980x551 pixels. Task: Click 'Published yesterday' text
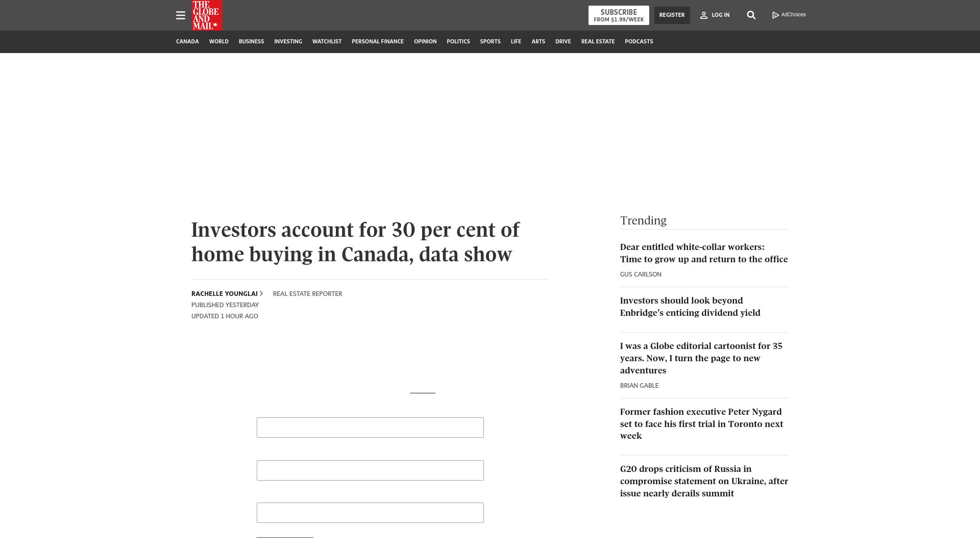(225, 305)
